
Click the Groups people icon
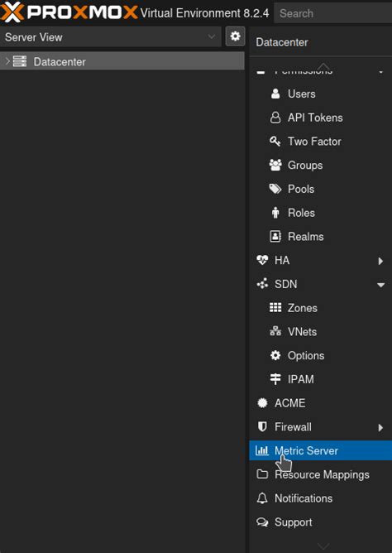(275, 165)
